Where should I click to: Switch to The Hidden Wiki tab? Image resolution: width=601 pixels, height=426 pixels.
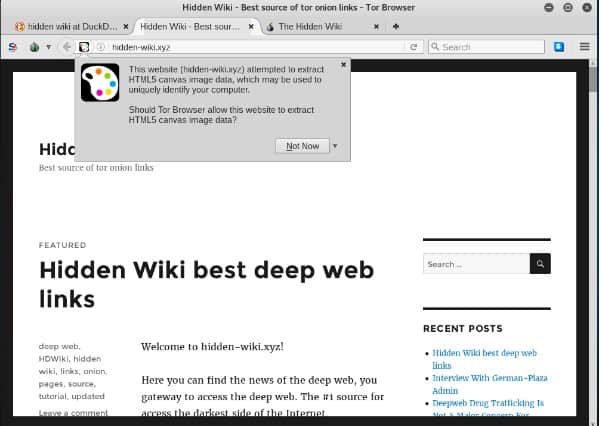[x=310, y=26]
